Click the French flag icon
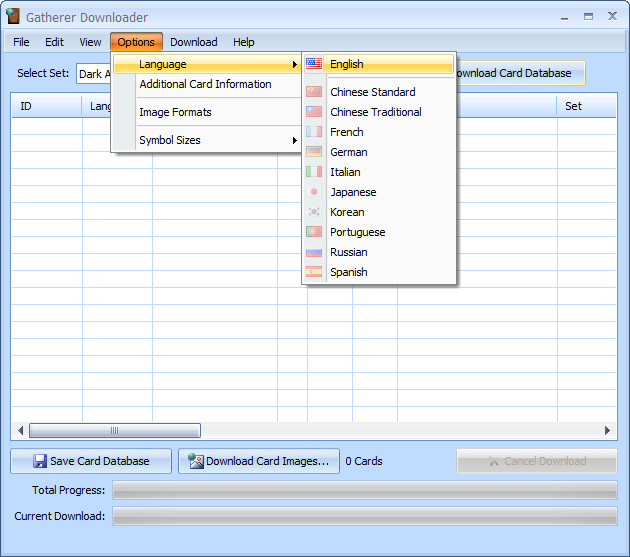This screenshot has height=557, width=630. 314,132
